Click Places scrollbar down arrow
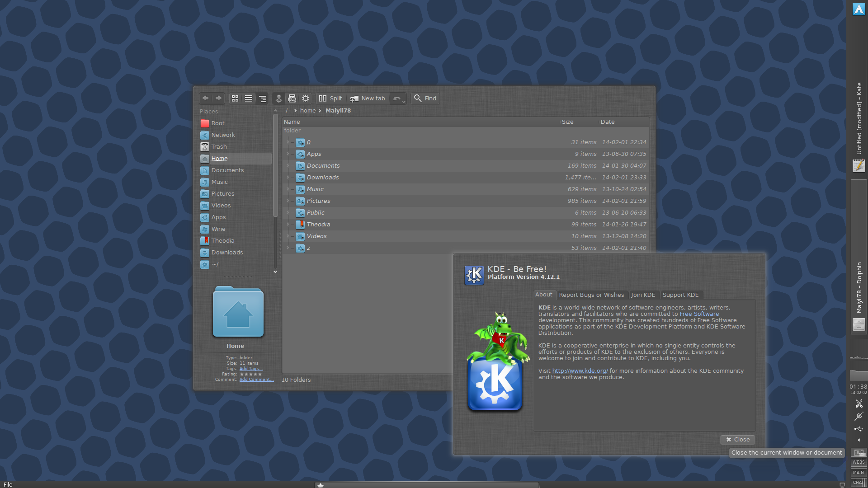 [x=275, y=272]
